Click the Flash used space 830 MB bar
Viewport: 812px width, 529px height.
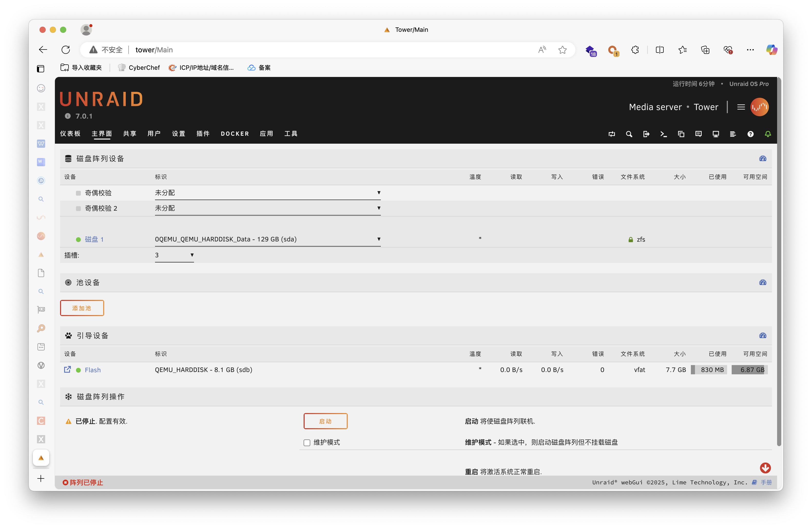(709, 370)
